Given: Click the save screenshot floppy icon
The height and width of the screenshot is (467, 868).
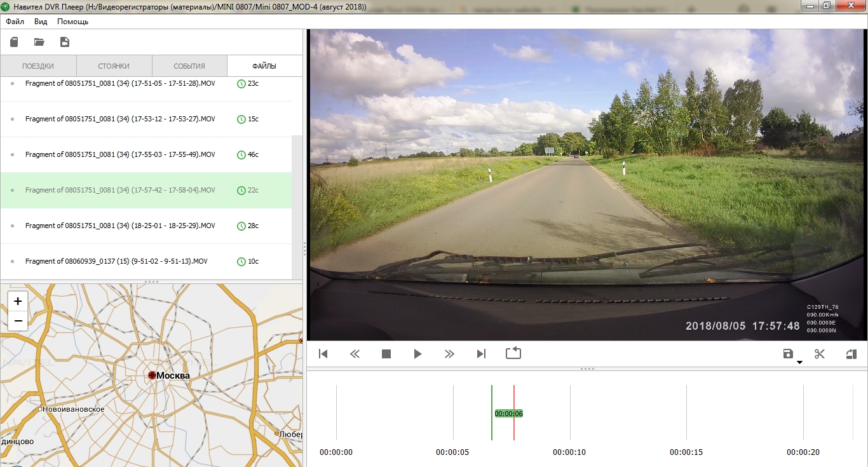Looking at the screenshot, I should 788,354.
